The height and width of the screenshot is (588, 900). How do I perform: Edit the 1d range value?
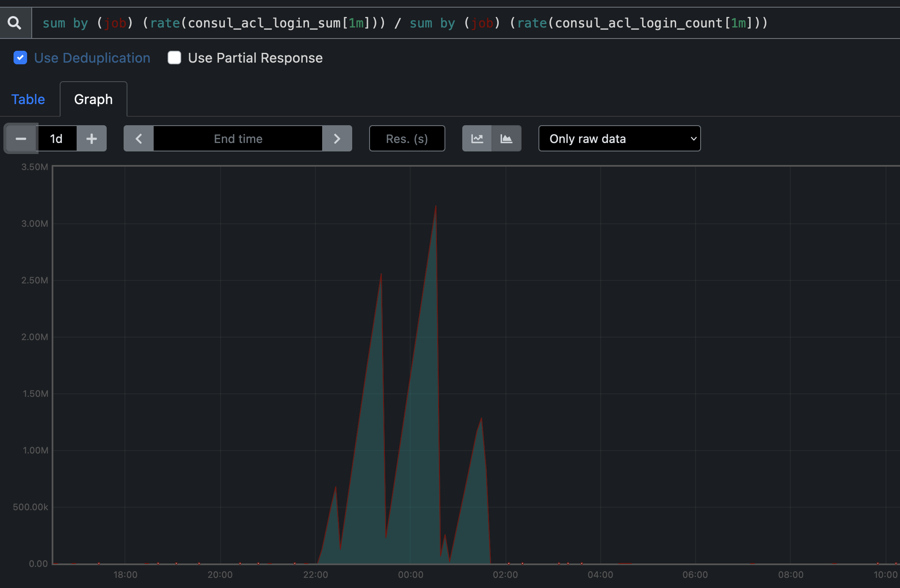tap(57, 138)
